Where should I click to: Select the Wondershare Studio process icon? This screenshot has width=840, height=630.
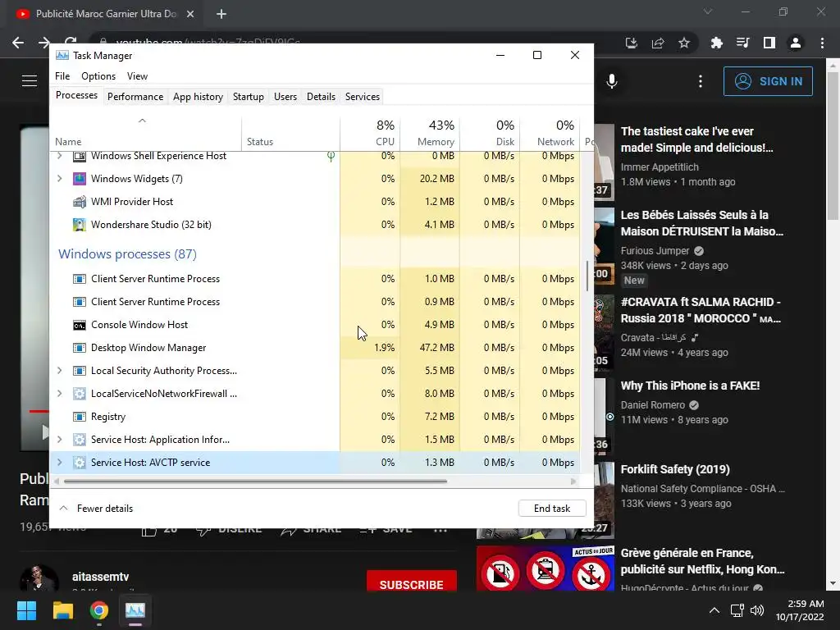tap(80, 225)
